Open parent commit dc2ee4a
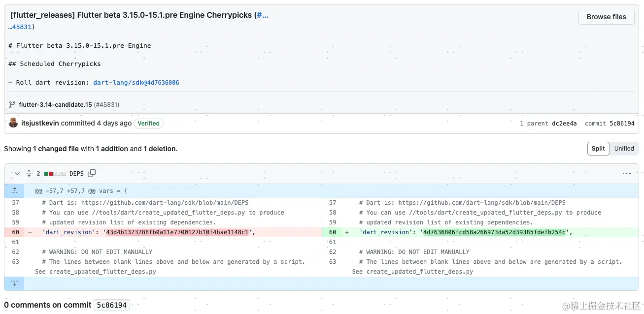644x314 pixels. click(564, 123)
